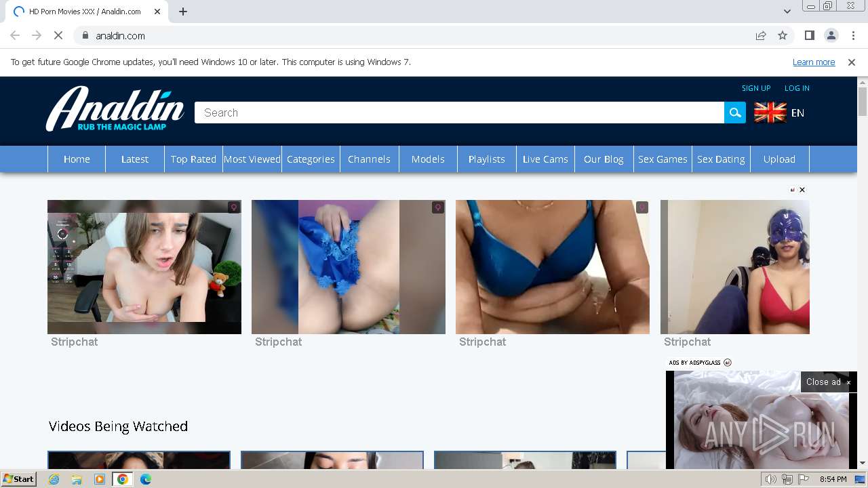Open the Most Viewed menu item

click(252, 159)
